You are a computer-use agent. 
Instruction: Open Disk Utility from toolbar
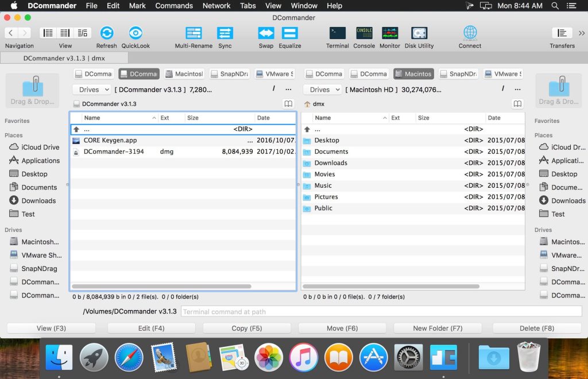tap(419, 33)
